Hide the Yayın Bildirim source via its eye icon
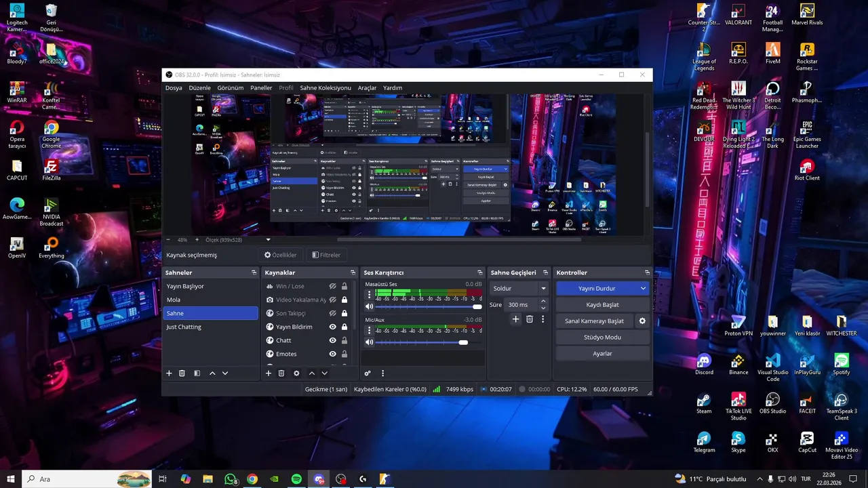Image resolution: width=868 pixels, height=488 pixels. pos(333,327)
